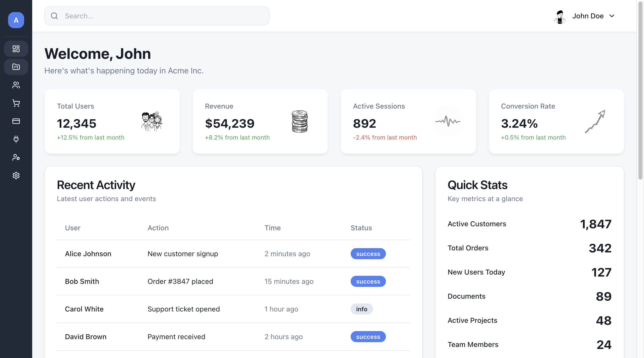Open the settings gear icon in sidebar
644x358 pixels.
click(16, 175)
